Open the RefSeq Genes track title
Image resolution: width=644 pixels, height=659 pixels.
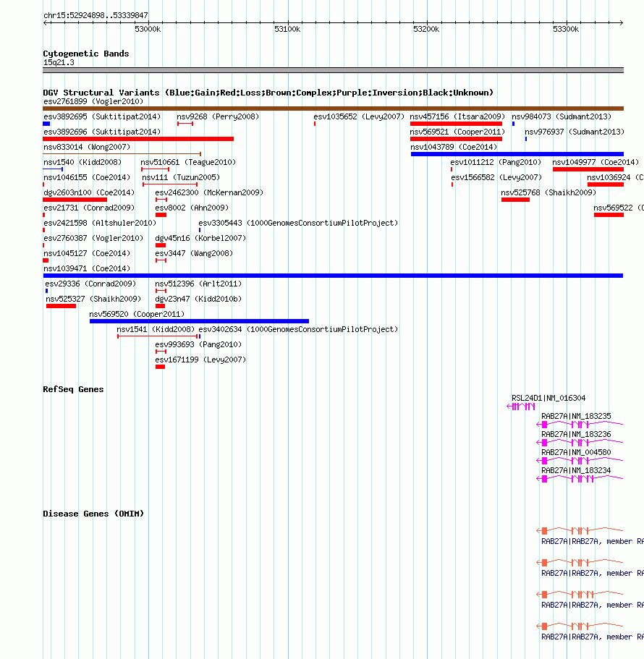point(73,389)
